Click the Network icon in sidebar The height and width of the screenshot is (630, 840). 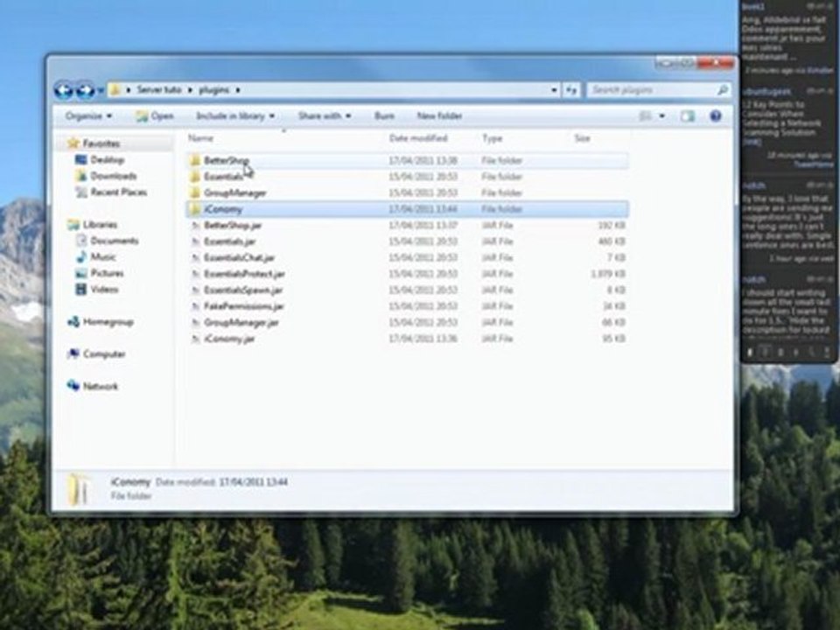tap(73, 386)
